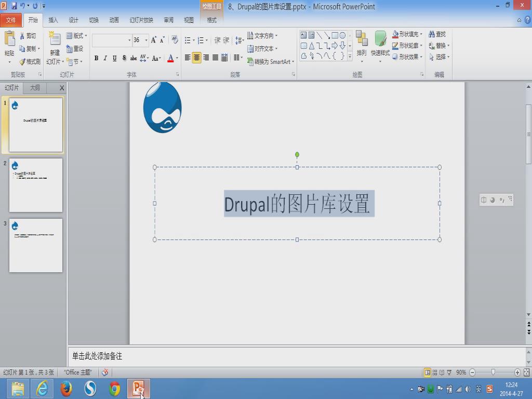This screenshot has height=399, width=532.
Task: Open the Quick Styles icon (快速样式)
Action: [380, 38]
